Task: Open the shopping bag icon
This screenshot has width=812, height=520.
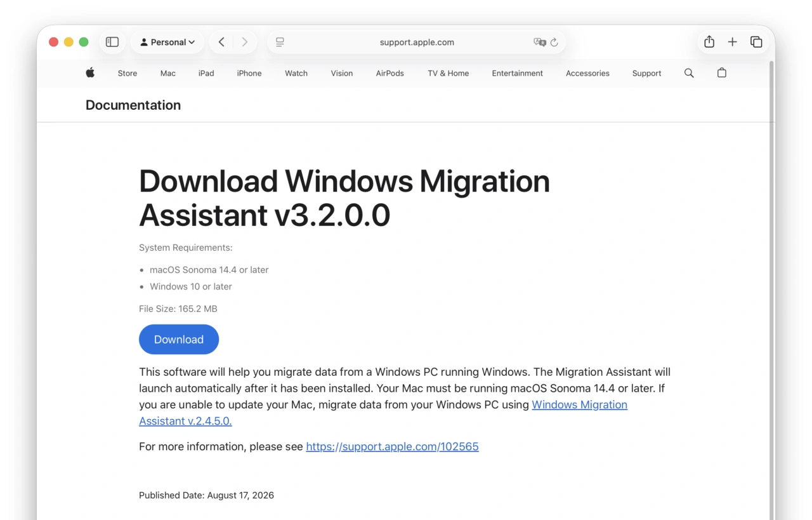Action: coord(722,73)
